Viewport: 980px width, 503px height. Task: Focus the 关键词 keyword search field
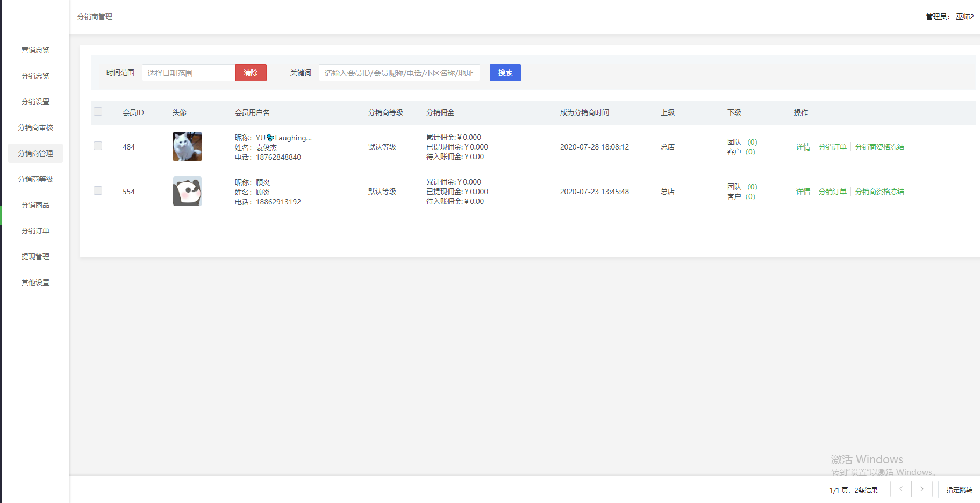[399, 73]
